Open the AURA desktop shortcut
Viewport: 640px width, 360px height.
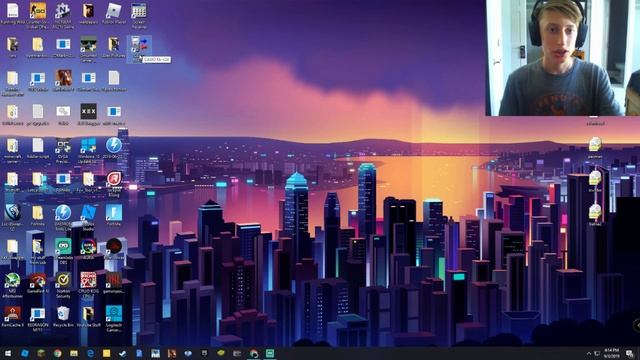point(89,249)
